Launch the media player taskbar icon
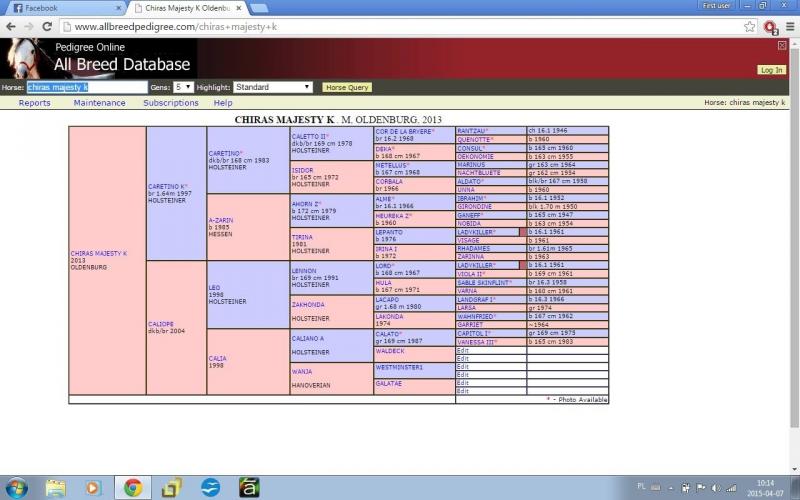 coord(93,487)
